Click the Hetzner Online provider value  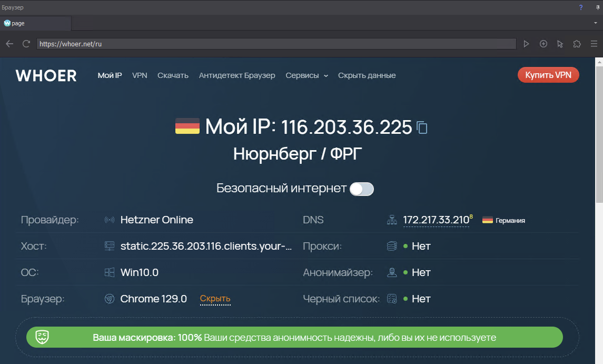pyautogui.click(x=156, y=220)
